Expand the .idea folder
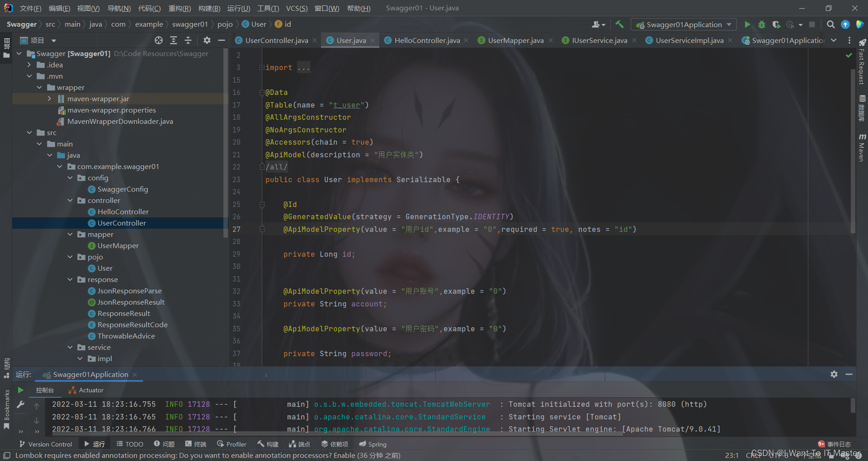The width and height of the screenshot is (868, 461). [x=29, y=65]
